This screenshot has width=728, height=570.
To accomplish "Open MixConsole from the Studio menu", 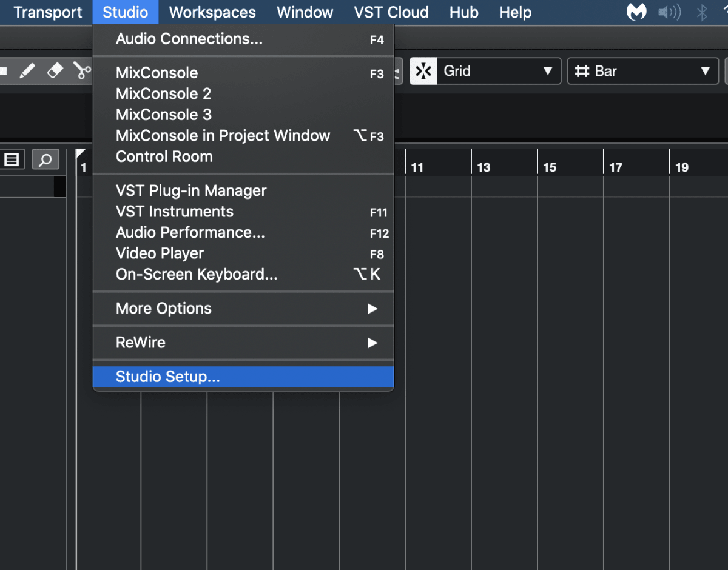I will point(243,73).
